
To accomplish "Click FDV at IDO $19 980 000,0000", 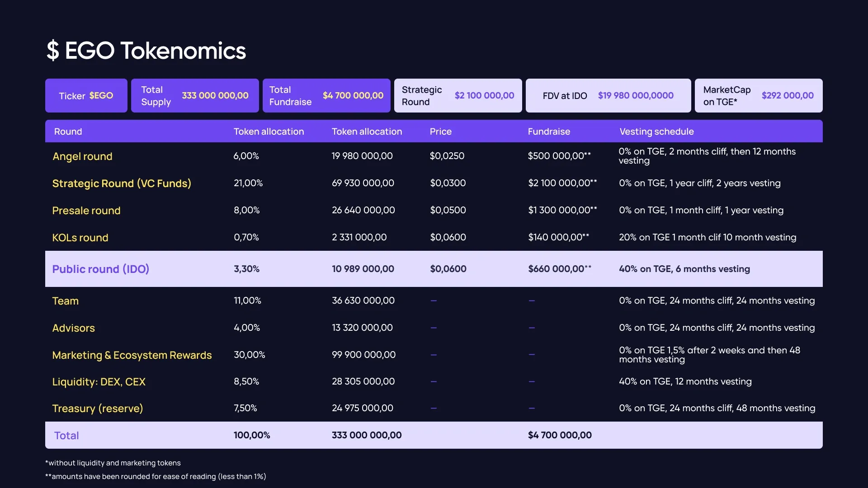I will (x=608, y=95).
